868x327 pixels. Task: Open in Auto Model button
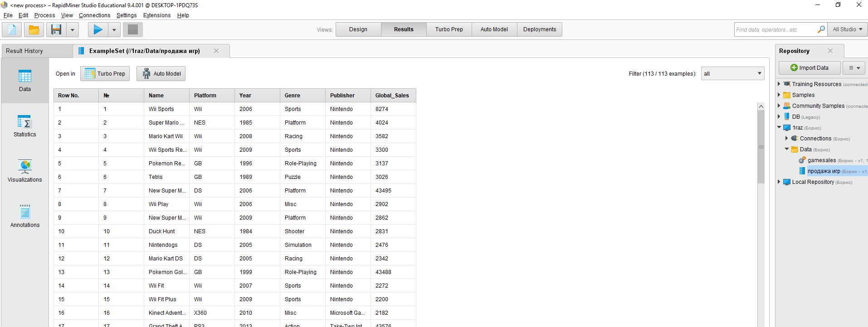[161, 74]
